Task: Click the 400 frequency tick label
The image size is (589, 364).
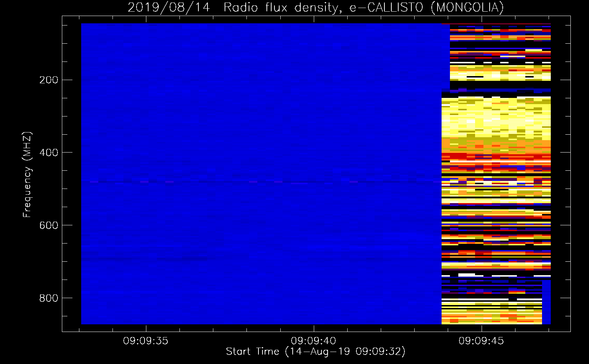Action: coord(49,153)
